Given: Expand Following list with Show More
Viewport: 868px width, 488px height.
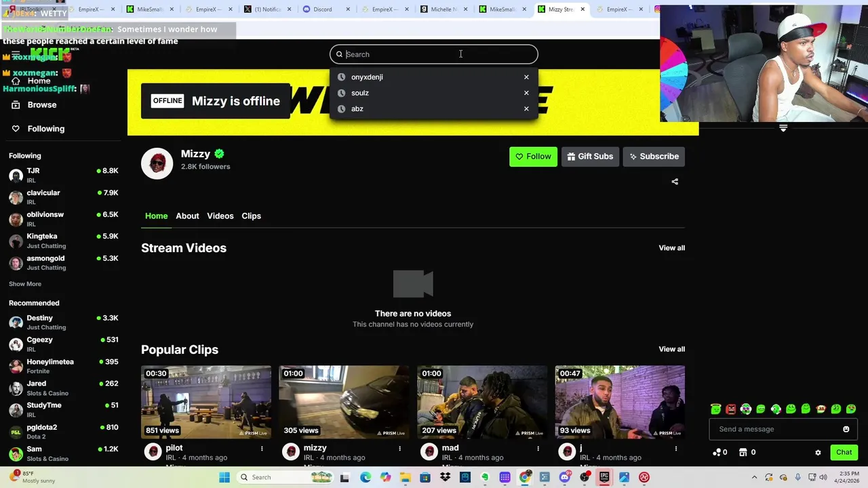Looking at the screenshot, I should coord(25,284).
